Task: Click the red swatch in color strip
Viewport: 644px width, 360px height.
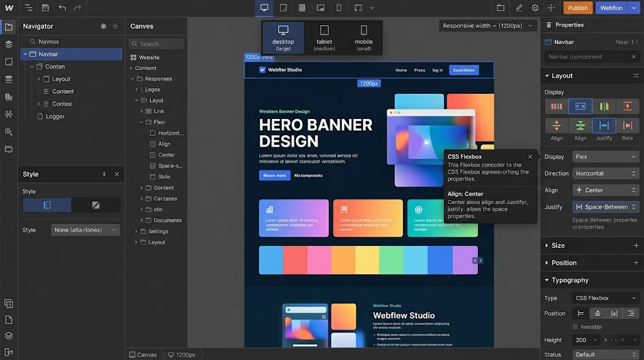Action: [x=295, y=260]
